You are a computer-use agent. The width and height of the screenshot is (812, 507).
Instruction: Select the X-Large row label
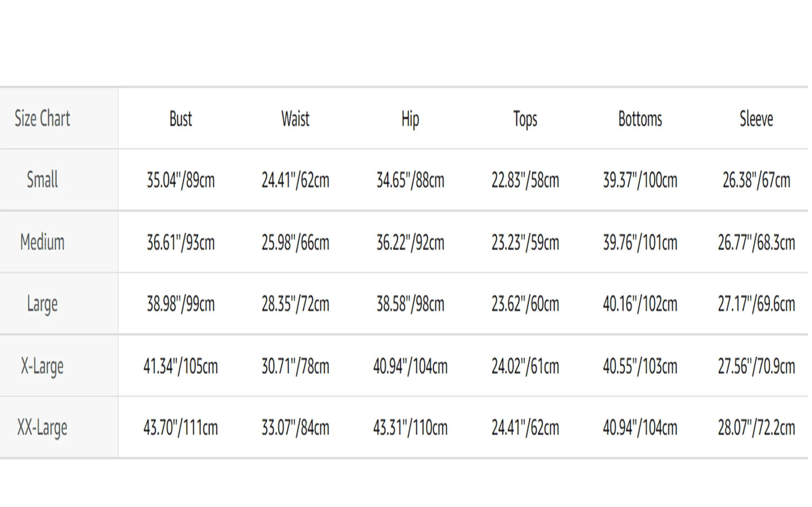tap(42, 366)
